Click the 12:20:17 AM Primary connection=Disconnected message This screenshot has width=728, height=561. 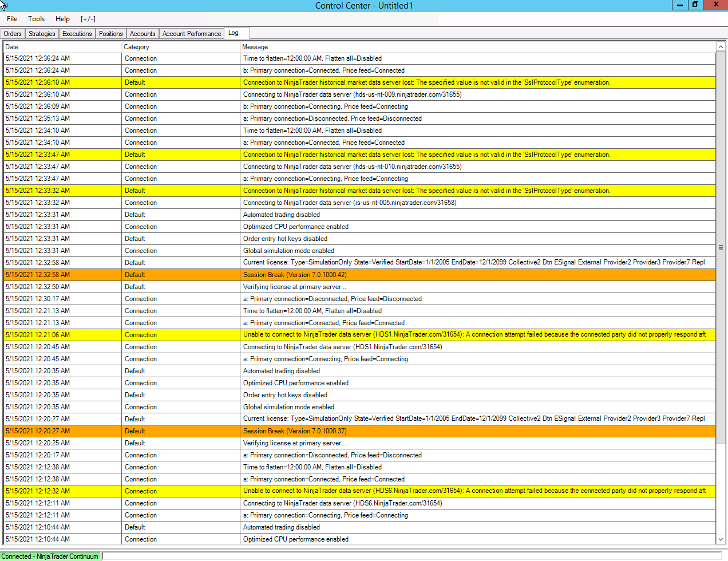coord(333,455)
